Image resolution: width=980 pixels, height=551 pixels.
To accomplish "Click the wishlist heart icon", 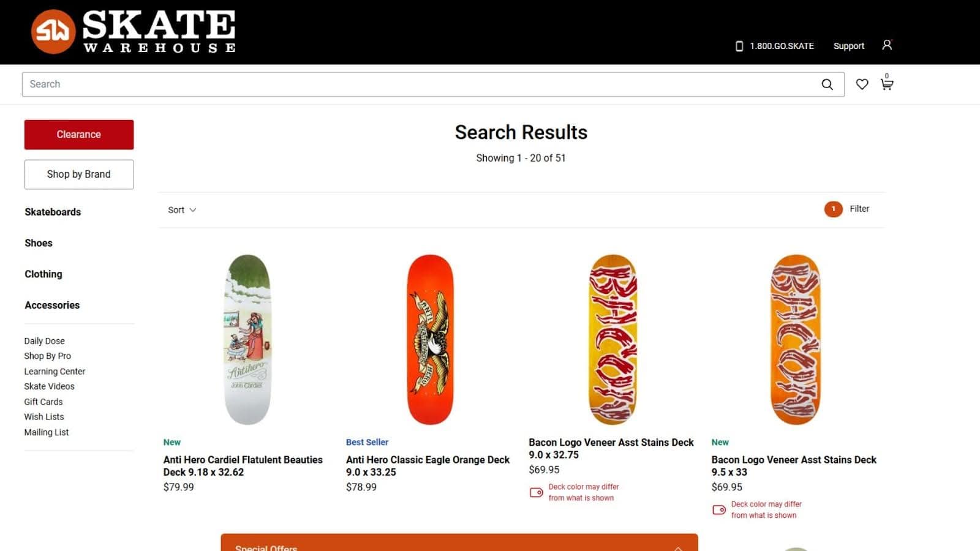I will pos(862,84).
